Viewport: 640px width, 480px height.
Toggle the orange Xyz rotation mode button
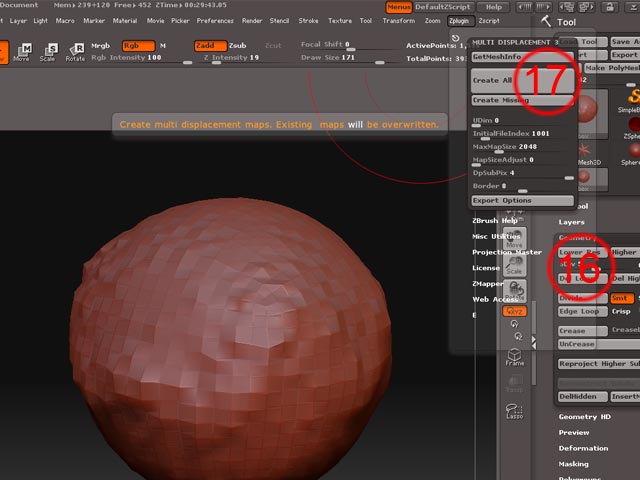(x=514, y=311)
